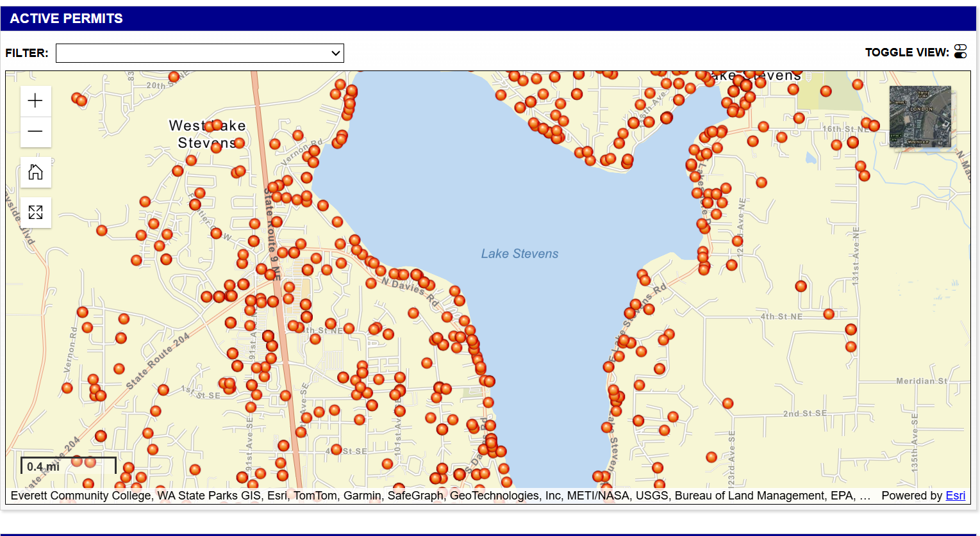Open the Filter dropdown list

(x=199, y=53)
